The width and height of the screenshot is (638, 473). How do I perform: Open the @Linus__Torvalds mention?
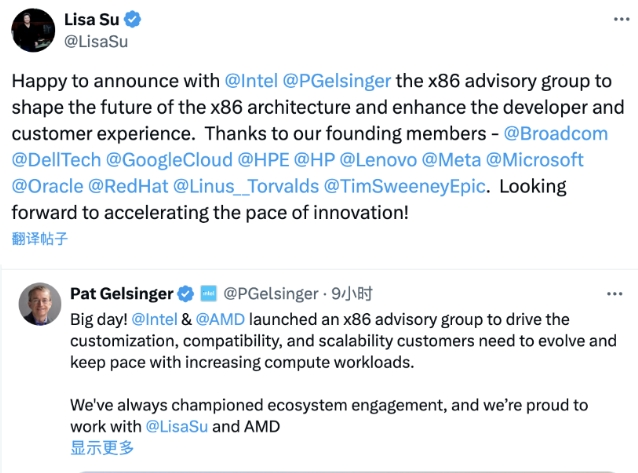(246, 186)
